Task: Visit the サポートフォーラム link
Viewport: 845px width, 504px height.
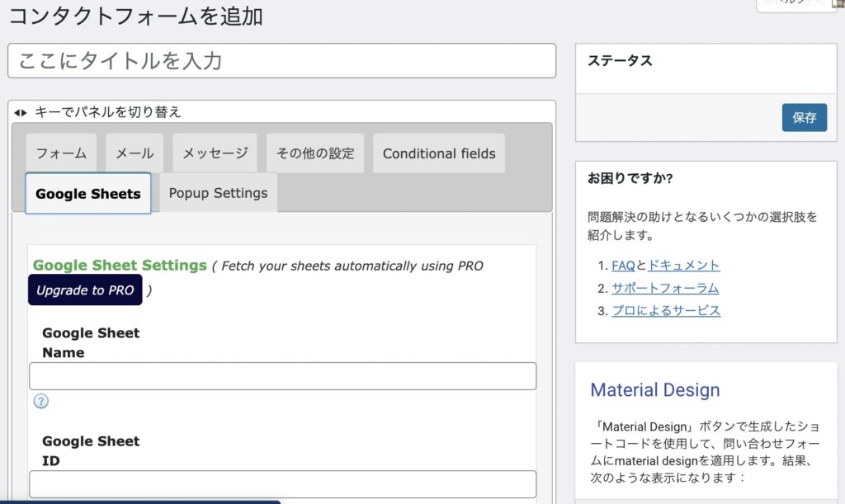Action: (665, 288)
